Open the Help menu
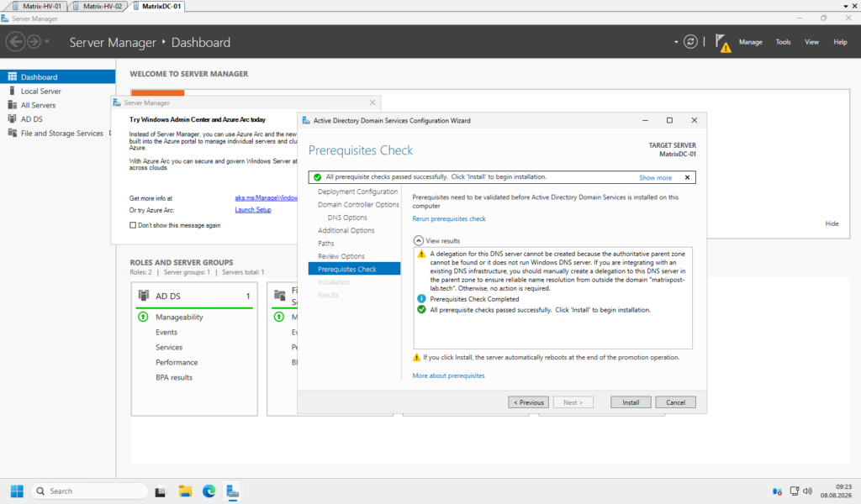This screenshot has height=504, width=861. point(840,42)
